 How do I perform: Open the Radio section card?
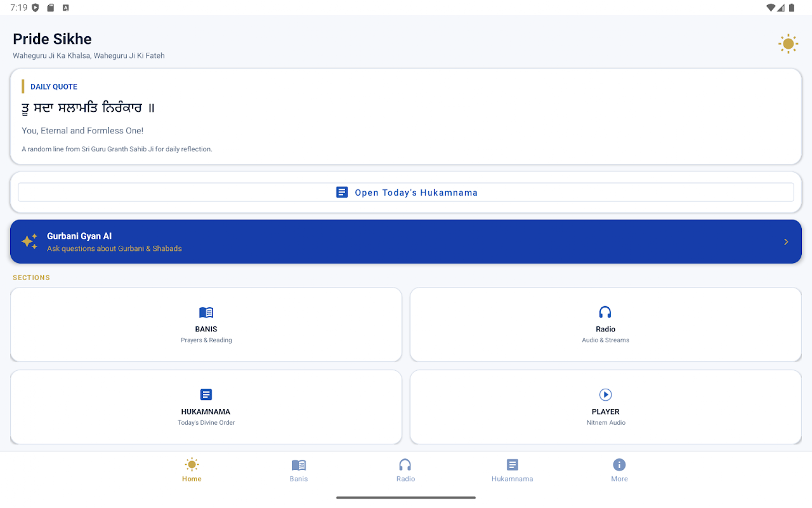coord(606,324)
